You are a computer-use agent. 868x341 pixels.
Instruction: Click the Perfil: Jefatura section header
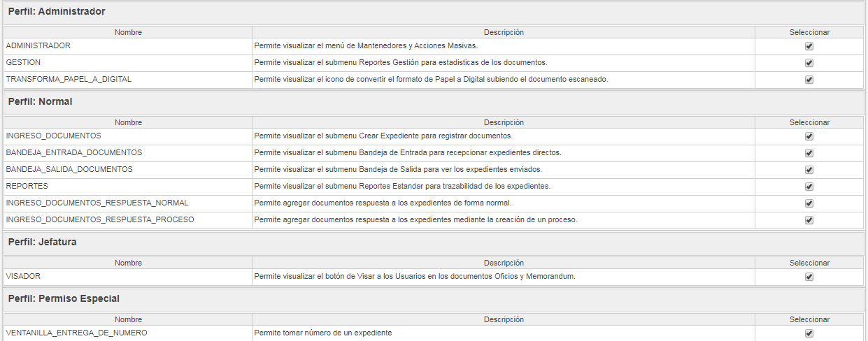pos(434,242)
